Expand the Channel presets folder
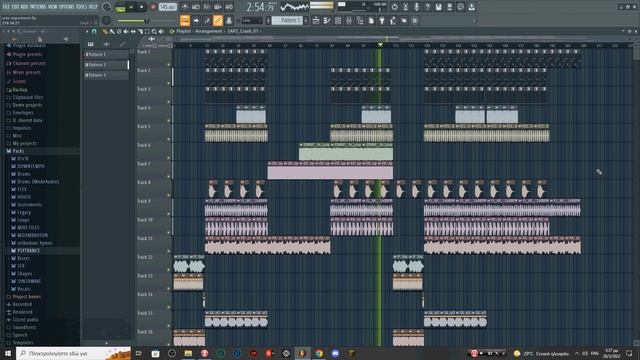This screenshot has height=360, width=640. [29, 63]
